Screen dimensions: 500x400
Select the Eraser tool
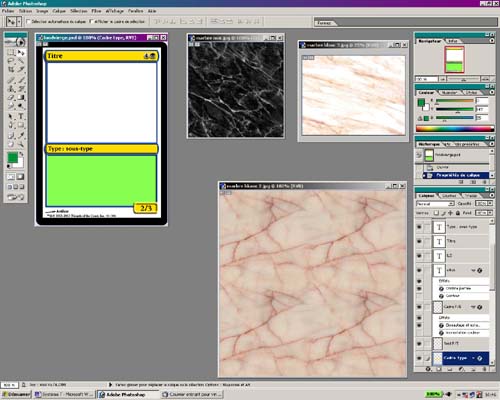[x=11, y=98]
